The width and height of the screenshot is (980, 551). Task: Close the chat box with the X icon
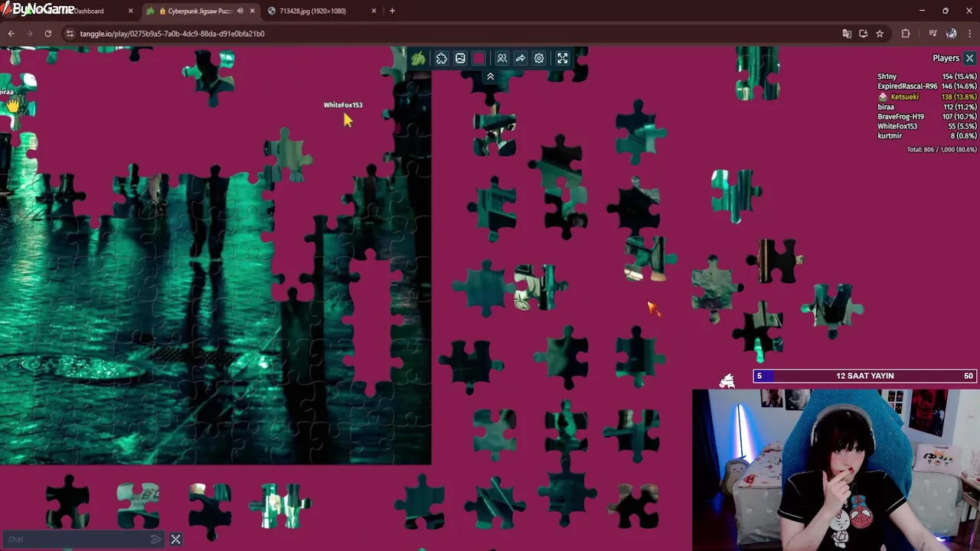pos(175,540)
